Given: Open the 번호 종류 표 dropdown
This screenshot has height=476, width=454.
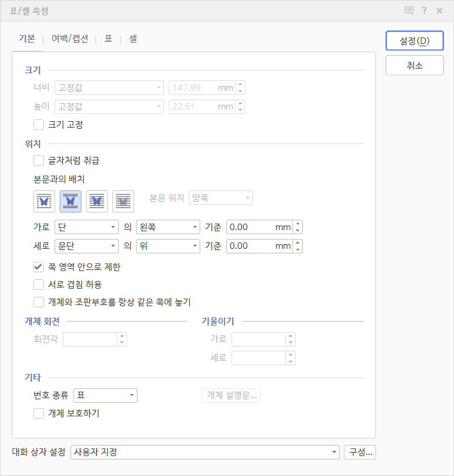Looking at the screenshot, I should pos(105,396).
